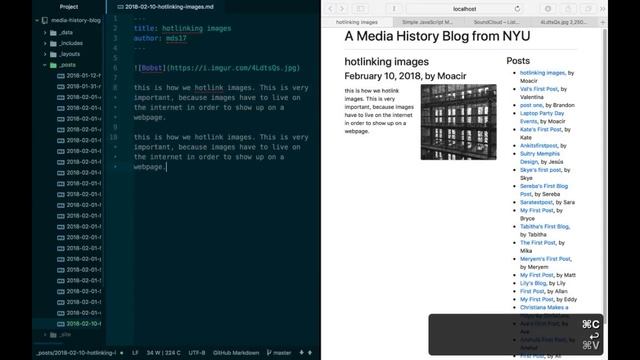Image resolution: width=640 pixels, height=360 pixels.
Task: Open Meryem's First Post link
Action: 545,259
